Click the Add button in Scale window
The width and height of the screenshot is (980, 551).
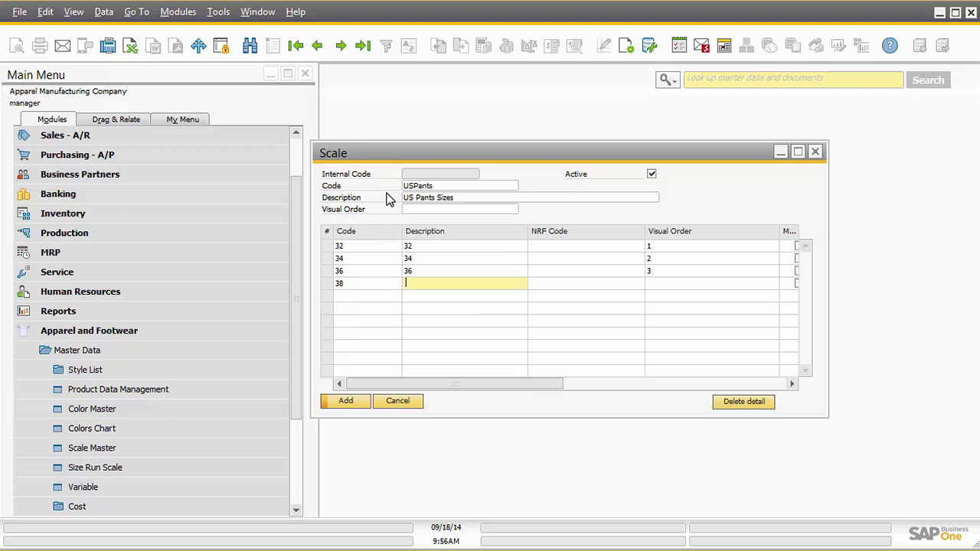[x=345, y=401]
